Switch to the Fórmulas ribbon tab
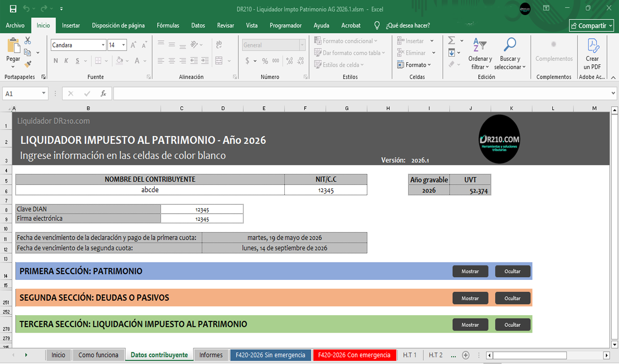 (x=168, y=26)
